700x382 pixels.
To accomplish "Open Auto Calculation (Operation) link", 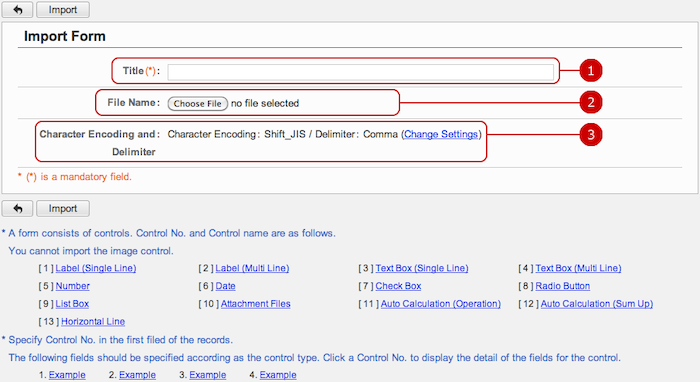I will point(441,304).
